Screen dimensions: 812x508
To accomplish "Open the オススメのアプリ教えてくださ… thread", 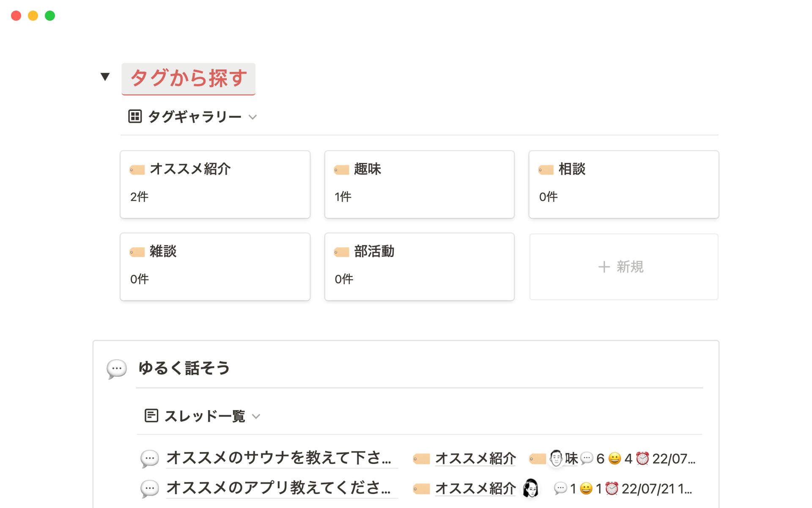I will [279, 488].
